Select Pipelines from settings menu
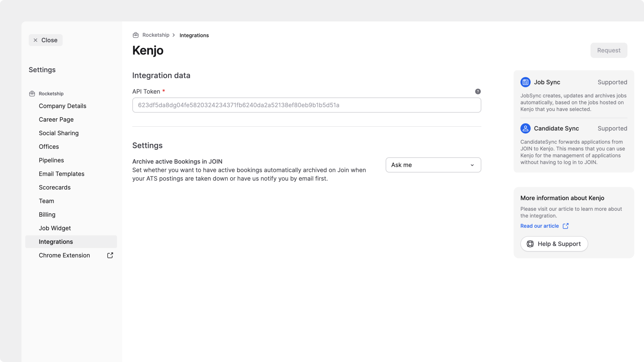Screen dimensions: 644x362 (51, 160)
